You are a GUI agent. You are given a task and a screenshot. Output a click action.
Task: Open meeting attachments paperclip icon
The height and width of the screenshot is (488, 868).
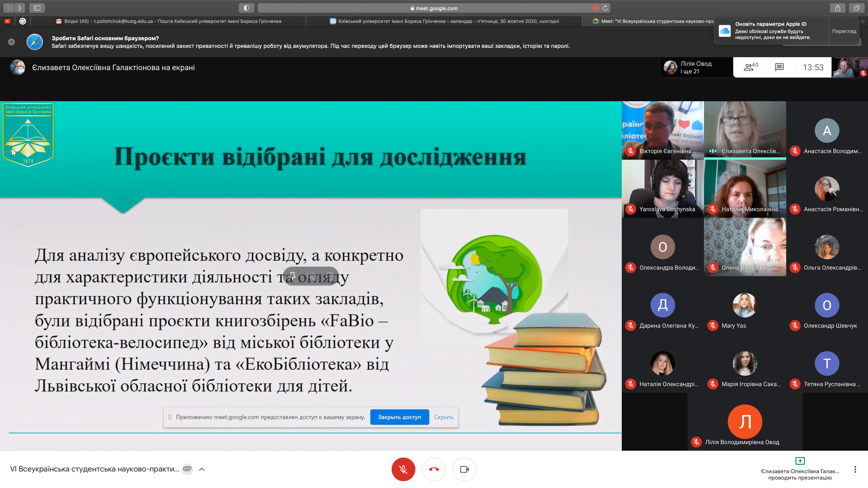(x=187, y=469)
